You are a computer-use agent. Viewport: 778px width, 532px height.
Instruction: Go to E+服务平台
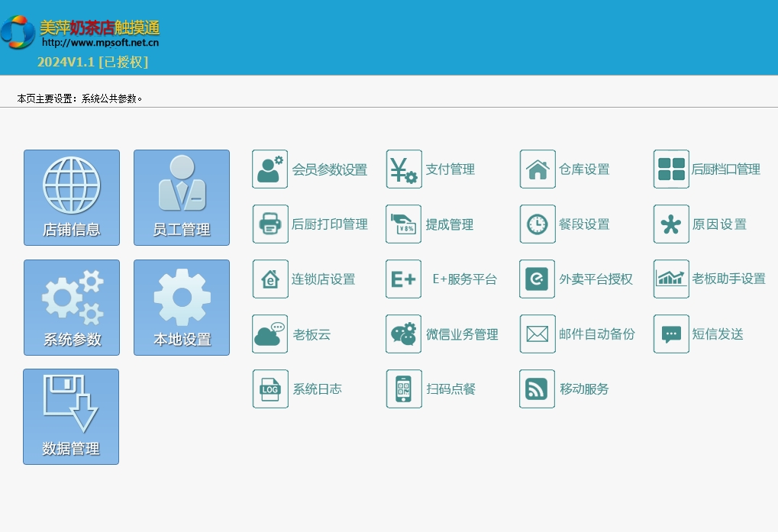click(464, 279)
